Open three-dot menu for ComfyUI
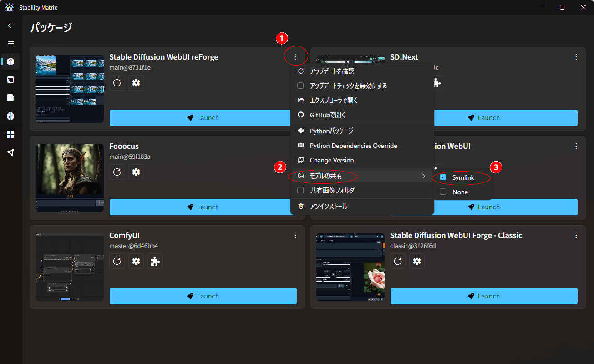The image size is (594, 364). tap(295, 235)
